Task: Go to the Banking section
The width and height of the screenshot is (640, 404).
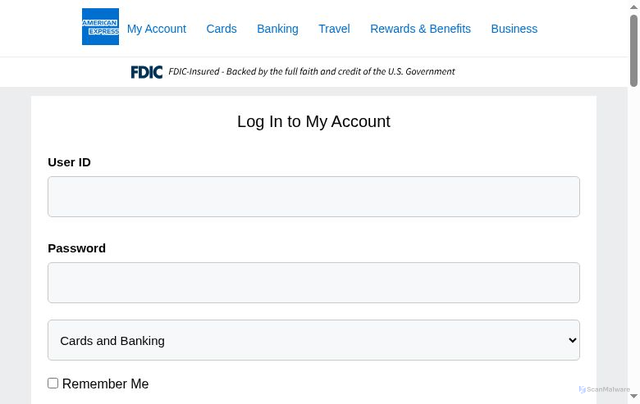Action: coord(277,29)
